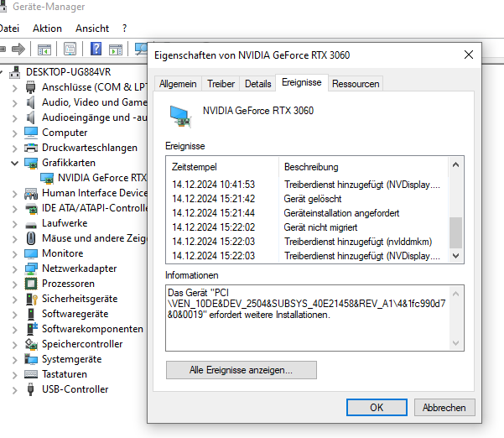
Task: Click the show/hide action pane toolbar icon
Action: point(116,50)
